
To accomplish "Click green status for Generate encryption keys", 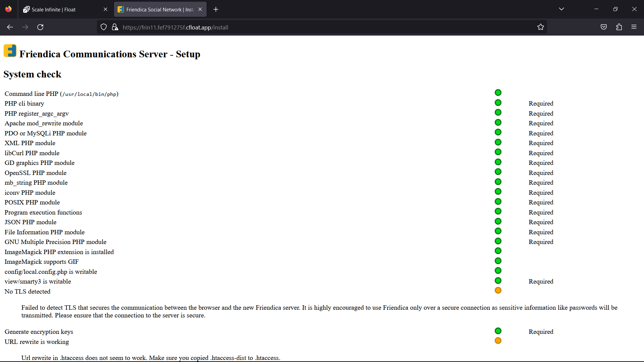I will 498,331.
